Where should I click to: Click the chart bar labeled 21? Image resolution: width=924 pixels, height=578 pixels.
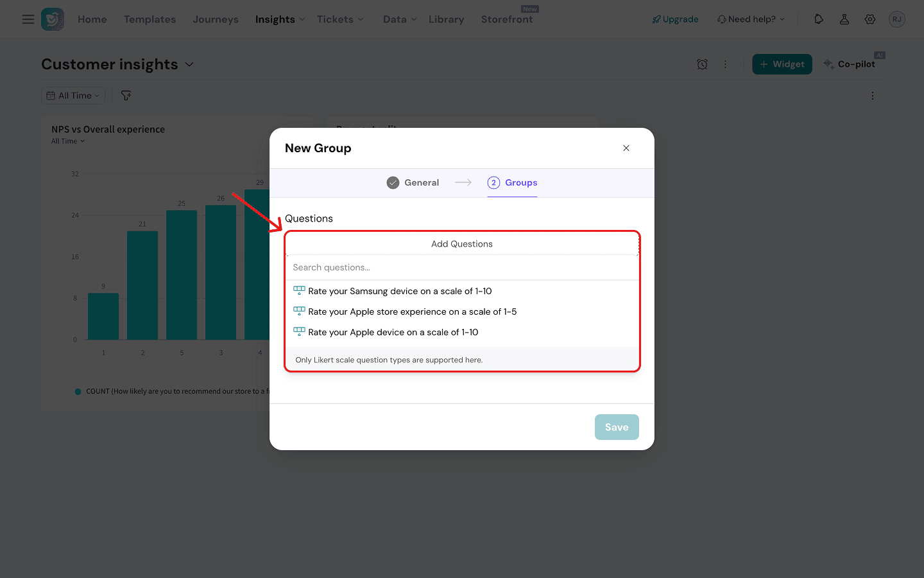click(x=142, y=285)
